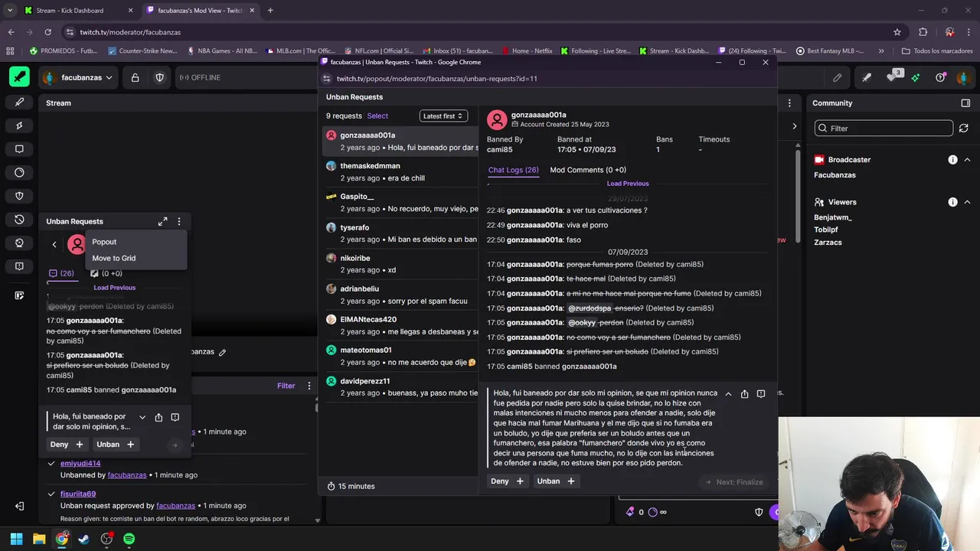Click info icon next to Viewers
Screen dimensions: 980x551
tap(952, 202)
